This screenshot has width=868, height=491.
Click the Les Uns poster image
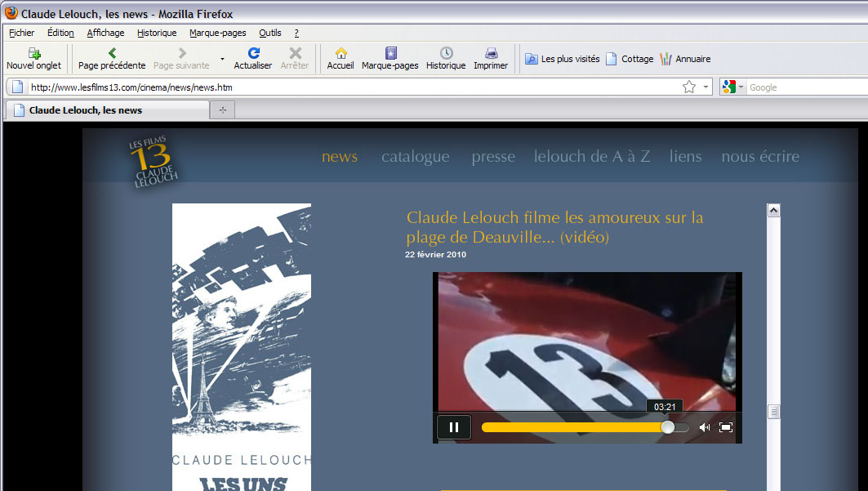tap(242, 347)
